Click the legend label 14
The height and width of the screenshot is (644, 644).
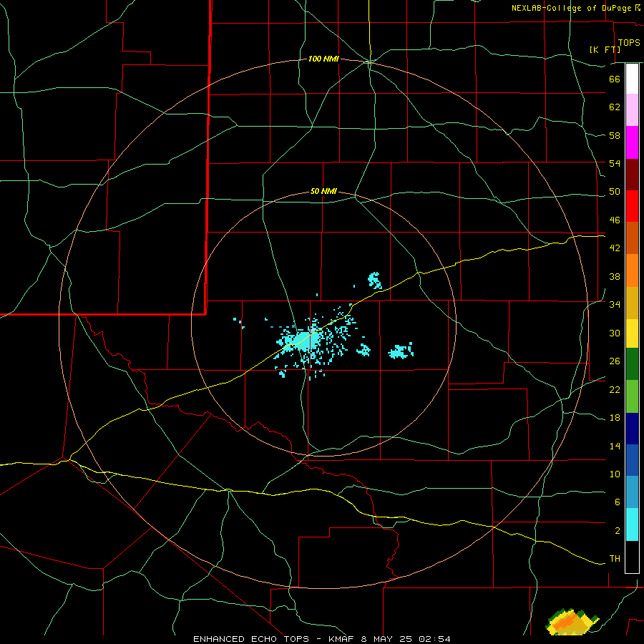coord(615,446)
